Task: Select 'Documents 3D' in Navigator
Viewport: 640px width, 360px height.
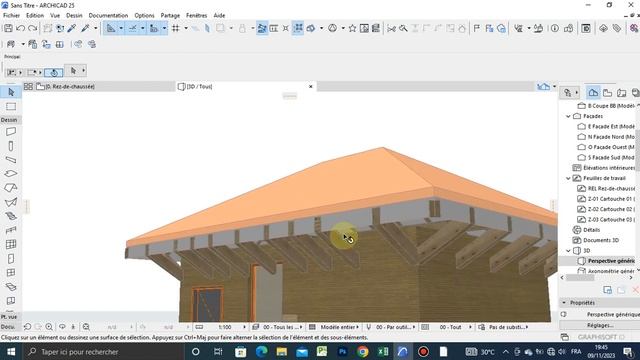Action: coord(596,240)
